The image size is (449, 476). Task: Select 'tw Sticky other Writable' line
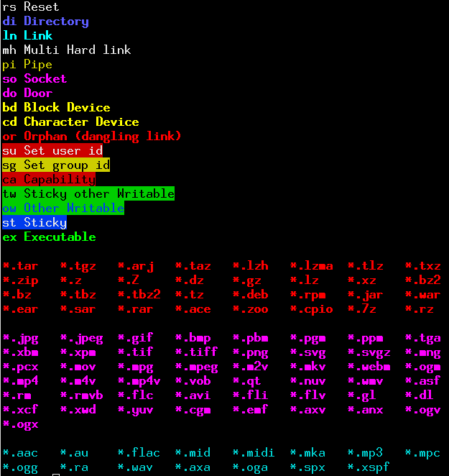88,193
